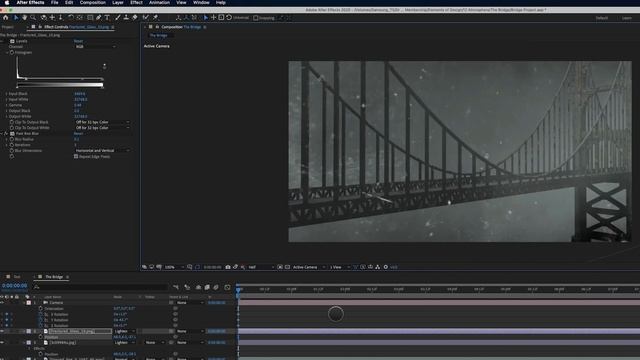Open Clip To Output Black dropdown
The width and height of the screenshot is (640, 360).
click(x=102, y=122)
